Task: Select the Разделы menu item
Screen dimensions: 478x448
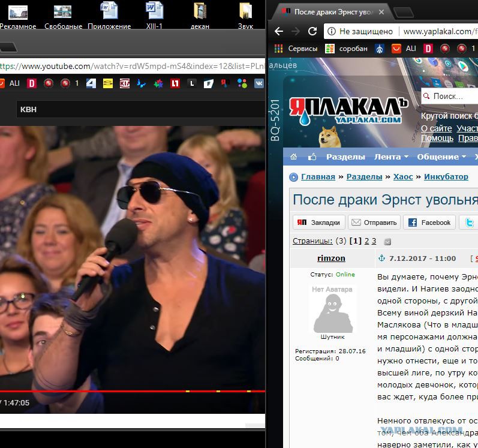Action: [x=345, y=157]
